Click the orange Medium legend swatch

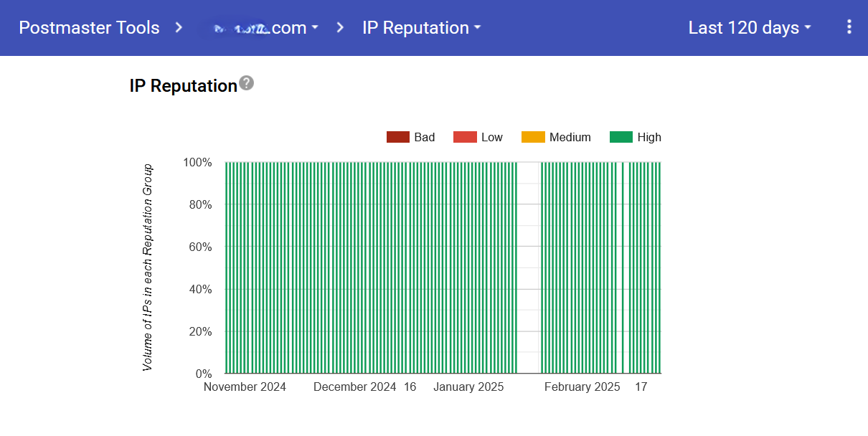tap(533, 137)
